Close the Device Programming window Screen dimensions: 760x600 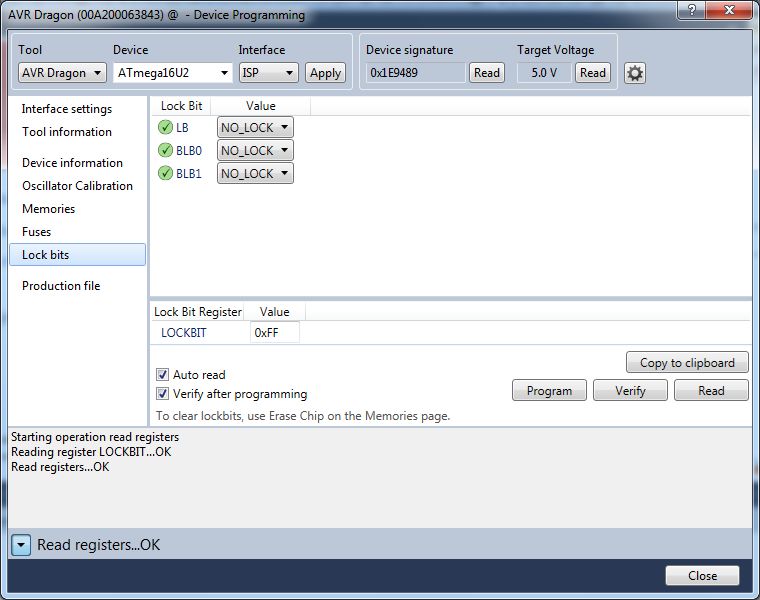[728, 10]
